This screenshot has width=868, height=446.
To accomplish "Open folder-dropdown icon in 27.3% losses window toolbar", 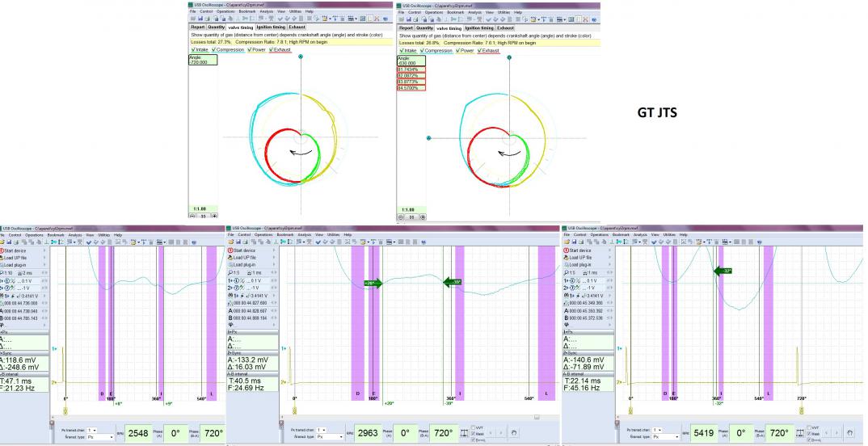I will [x=326, y=19].
